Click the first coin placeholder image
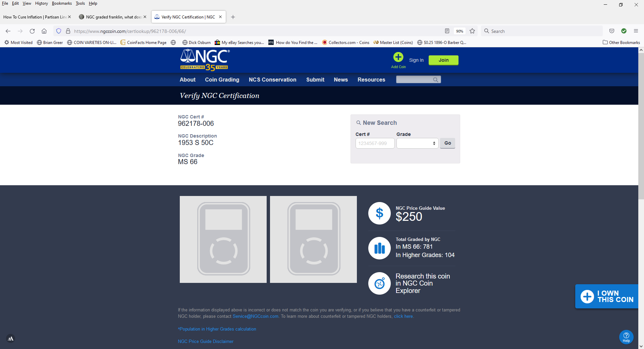Image resolution: width=644 pixels, height=349 pixels. point(223,239)
